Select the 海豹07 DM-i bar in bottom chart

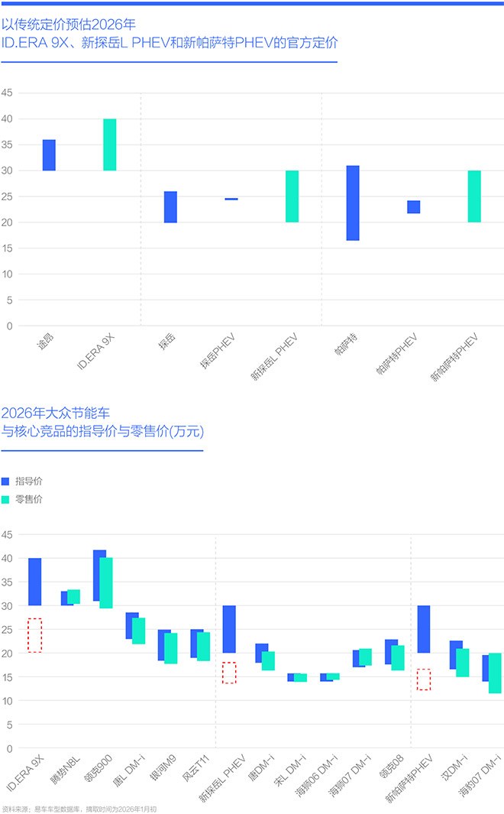click(x=489, y=671)
